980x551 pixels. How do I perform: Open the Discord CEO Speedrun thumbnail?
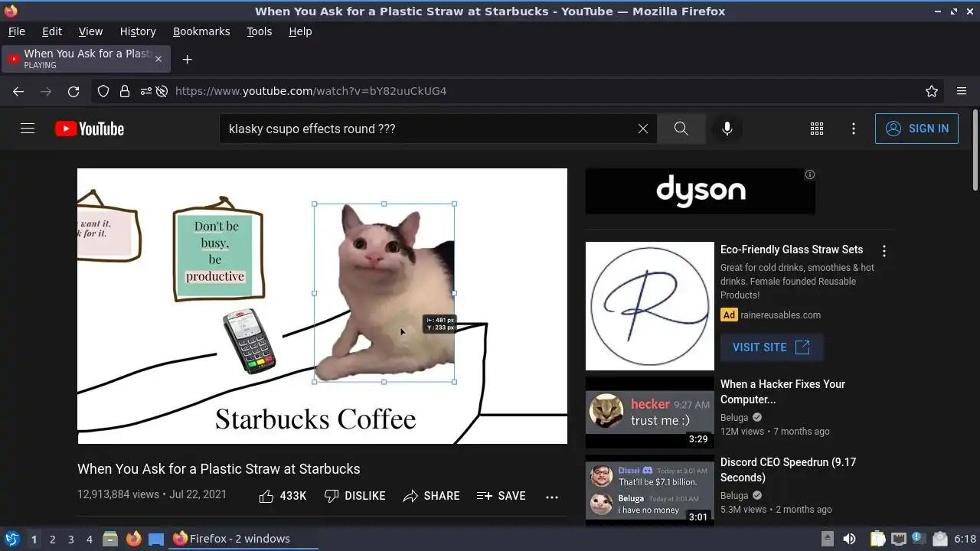click(650, 491)
